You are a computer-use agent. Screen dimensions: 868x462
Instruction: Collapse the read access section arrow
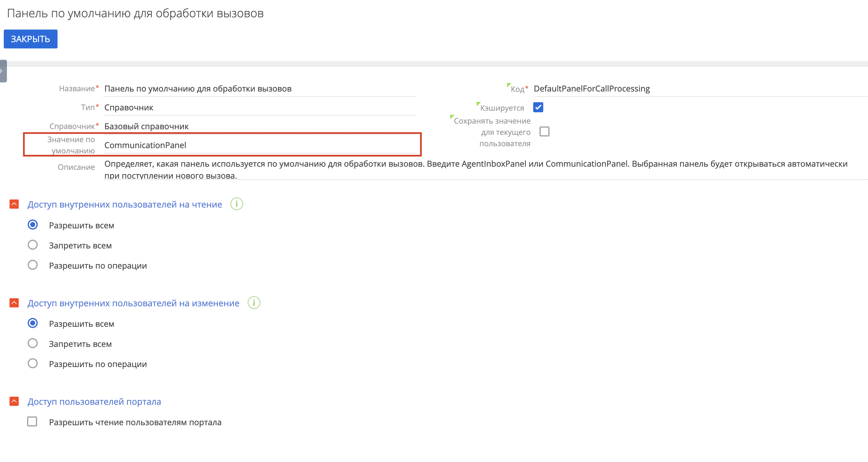click(x=14, y=204)
